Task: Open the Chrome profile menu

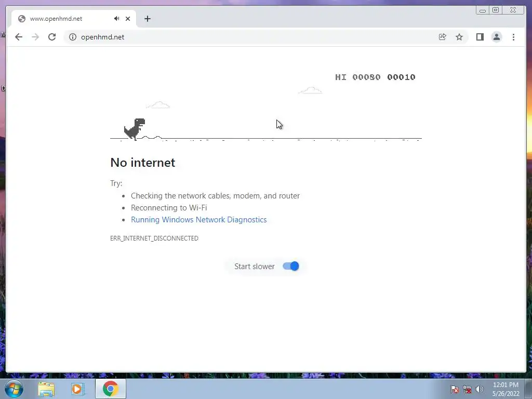Action: click(x=496, y=37)
